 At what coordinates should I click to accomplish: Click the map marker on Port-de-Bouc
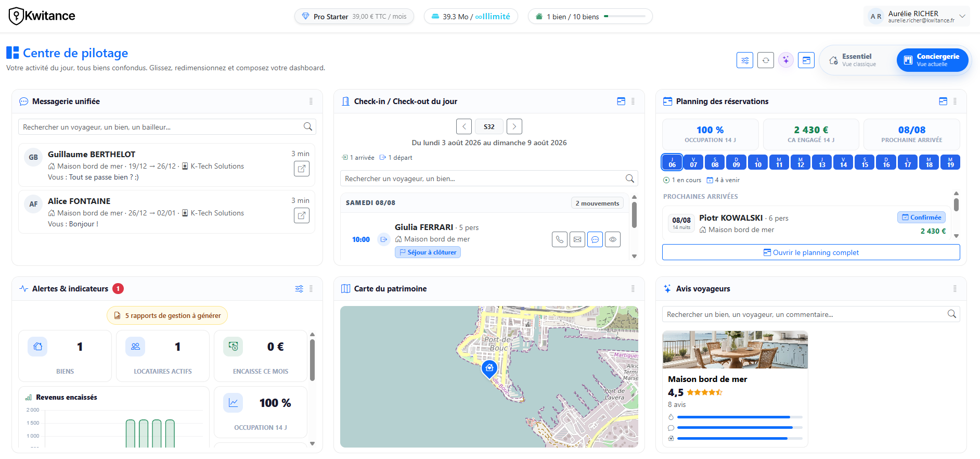489,368
